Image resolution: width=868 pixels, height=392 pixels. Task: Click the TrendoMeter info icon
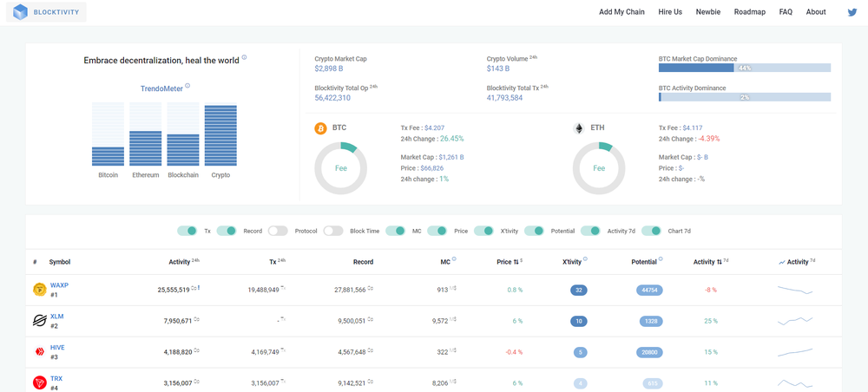coord(187,86)
